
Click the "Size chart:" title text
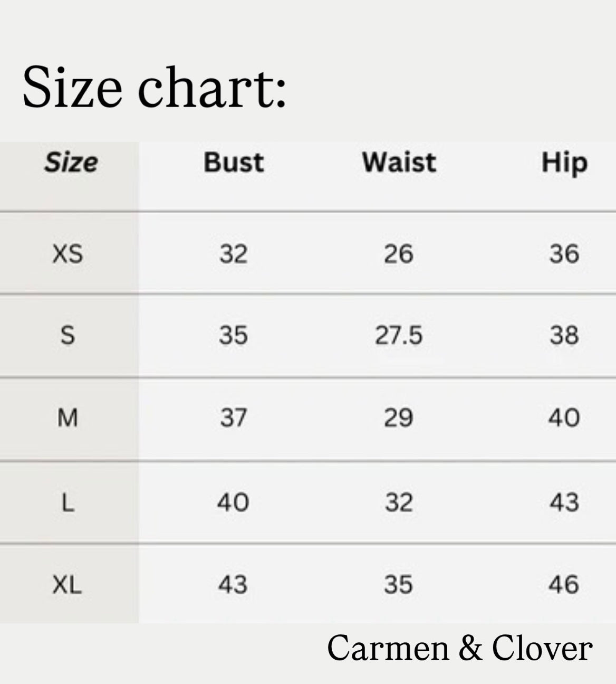pyautogui.click(x=154, y=87)
